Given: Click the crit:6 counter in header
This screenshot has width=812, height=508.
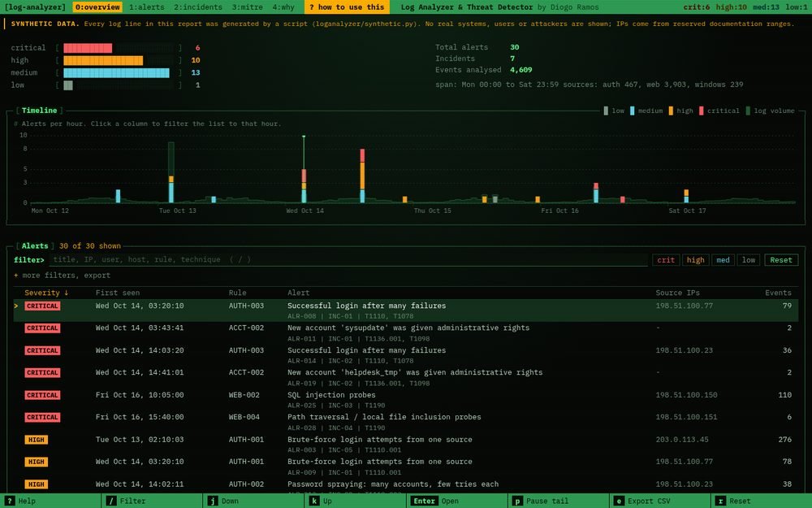Looking at the screenshot, I should pos(697,7).
